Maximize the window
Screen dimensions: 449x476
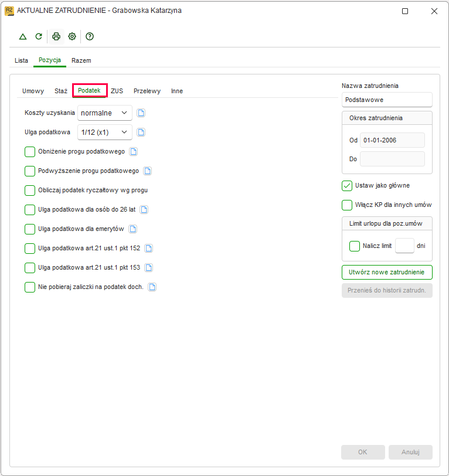[x=405, y=11]
